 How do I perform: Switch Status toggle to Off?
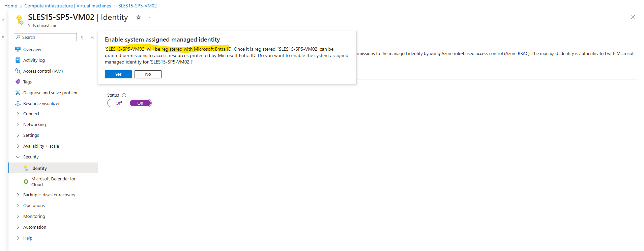coord(119,103)
